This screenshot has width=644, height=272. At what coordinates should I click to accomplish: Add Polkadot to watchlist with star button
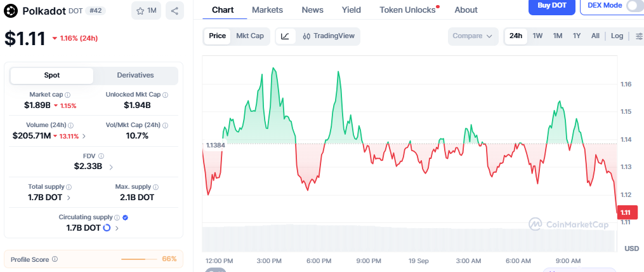pos(146,11)
